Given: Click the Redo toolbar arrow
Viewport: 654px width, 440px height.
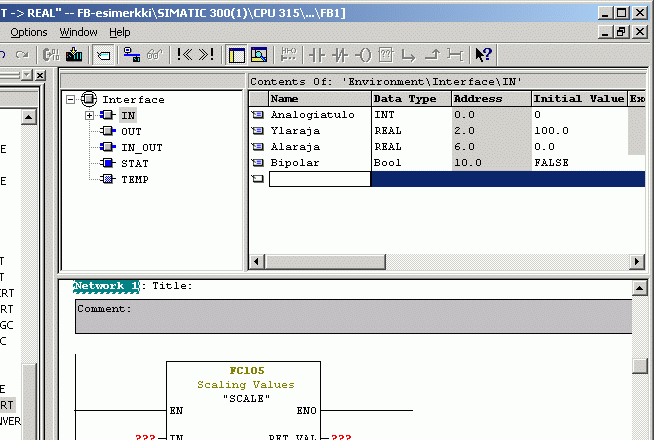Looking at the screenshot, I should pyautogui.click(x=22, y=55).
